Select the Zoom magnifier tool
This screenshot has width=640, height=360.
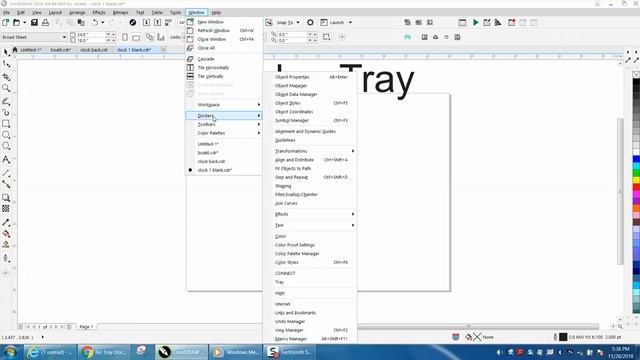tap(6, 88)
